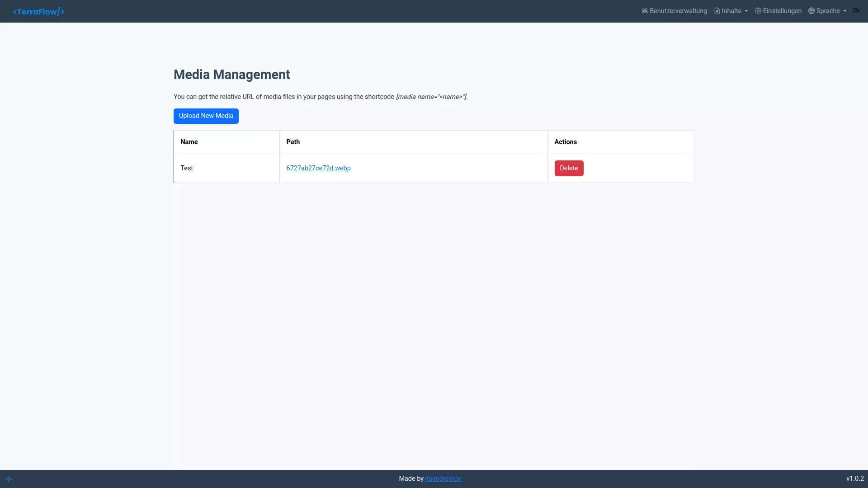The image size is (868, 488).
Task: Delete the Test media entry
Action: pyautogui.click(x=569, y=168)
